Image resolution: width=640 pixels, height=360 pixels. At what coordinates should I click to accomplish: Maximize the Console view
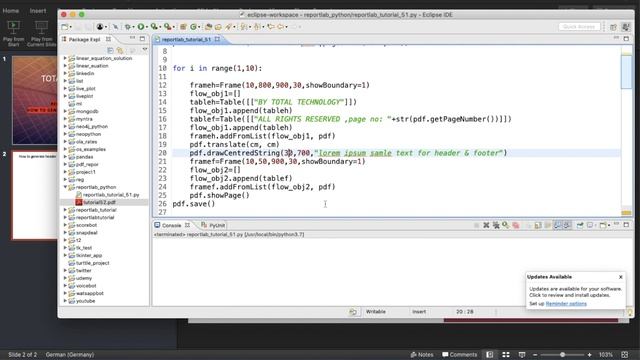click(626, 224)
